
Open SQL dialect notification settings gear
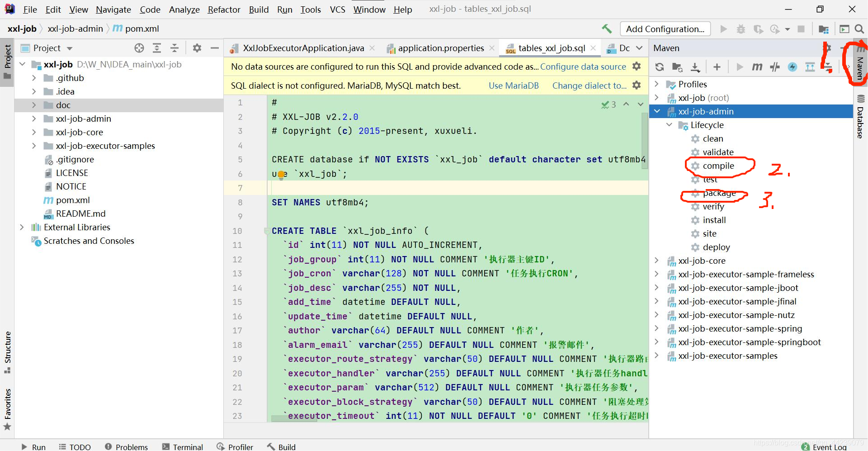pos(637,85)
